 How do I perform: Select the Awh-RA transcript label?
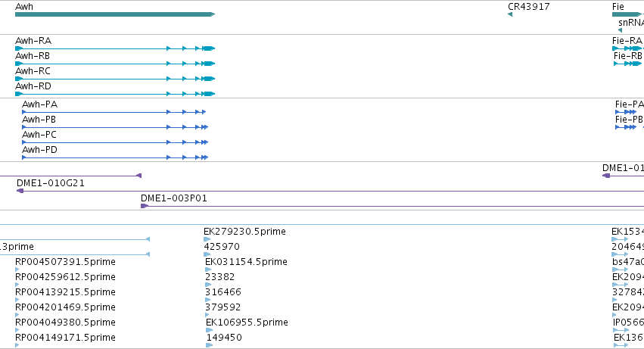pyautogui.click(x=33, y=41)
